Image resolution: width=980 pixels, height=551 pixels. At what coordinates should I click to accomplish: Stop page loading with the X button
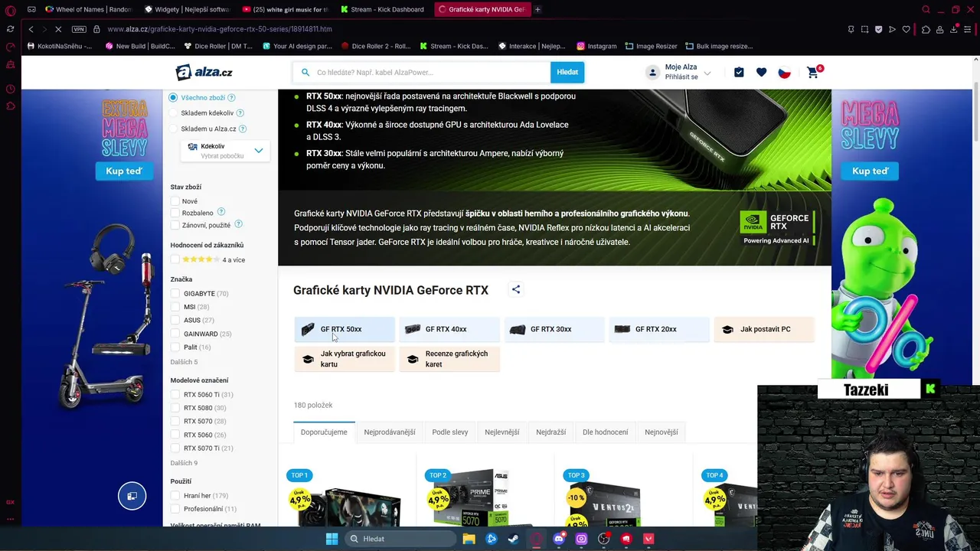point(59,29)
